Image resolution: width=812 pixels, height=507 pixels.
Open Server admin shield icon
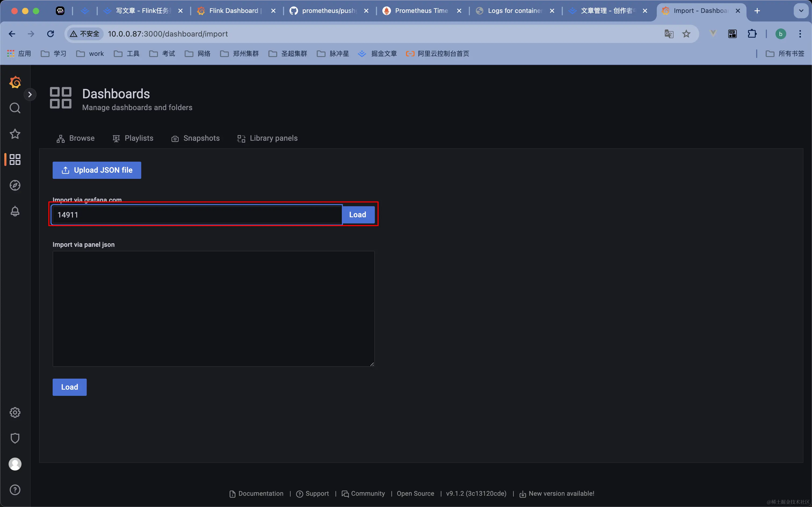(x=15, y=438)
